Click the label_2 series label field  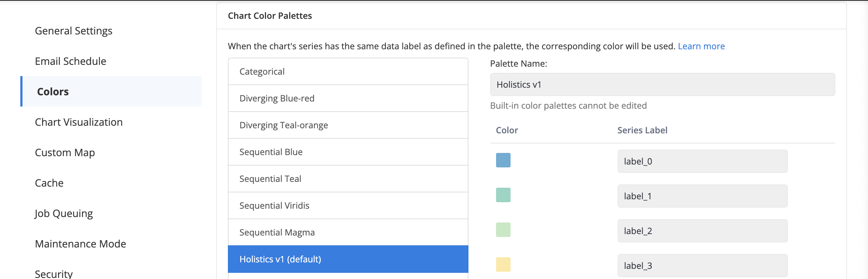pyautogui.click(x=703, y=231)
